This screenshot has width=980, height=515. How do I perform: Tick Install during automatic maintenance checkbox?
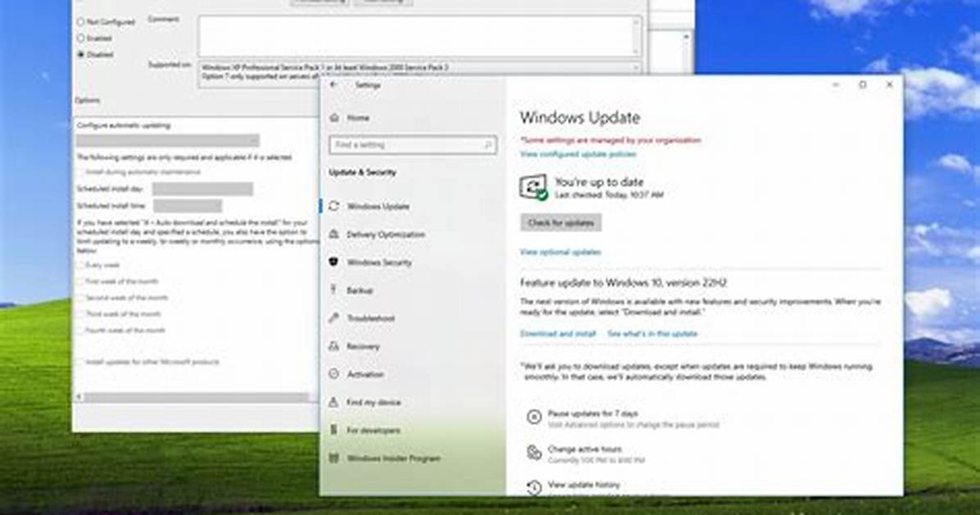click(80, 172)
